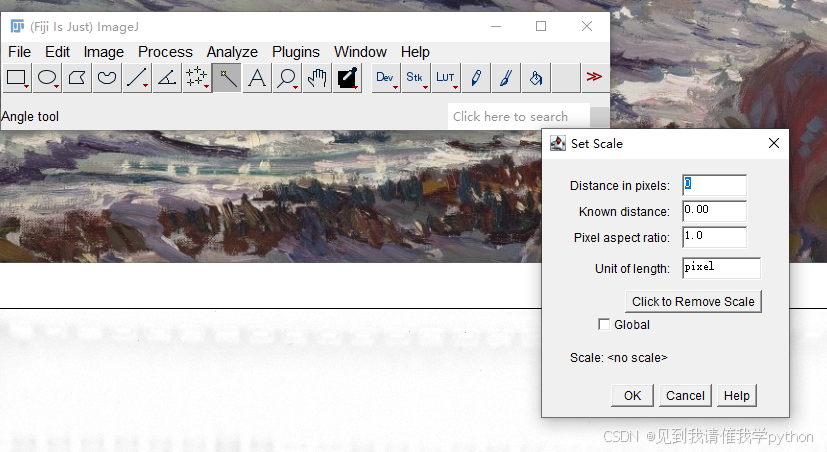This screenshot has height=452, width=827.
Task: Click the 'Click here to search' field
Action: [x=518, y=117]
